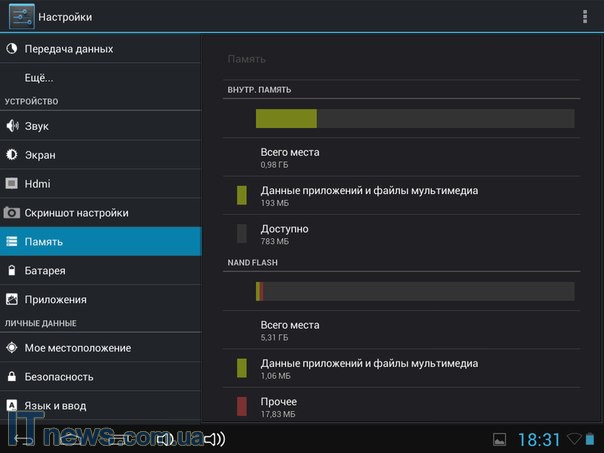
Task: Open Скриншот настройки screenshot settings
Action: (x=100, y=213)
